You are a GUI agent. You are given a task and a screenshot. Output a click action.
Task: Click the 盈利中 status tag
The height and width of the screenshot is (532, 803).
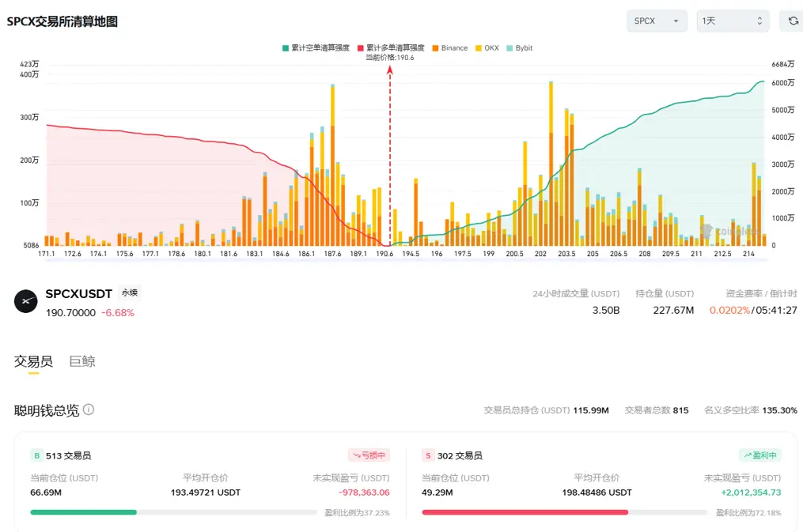760,455
